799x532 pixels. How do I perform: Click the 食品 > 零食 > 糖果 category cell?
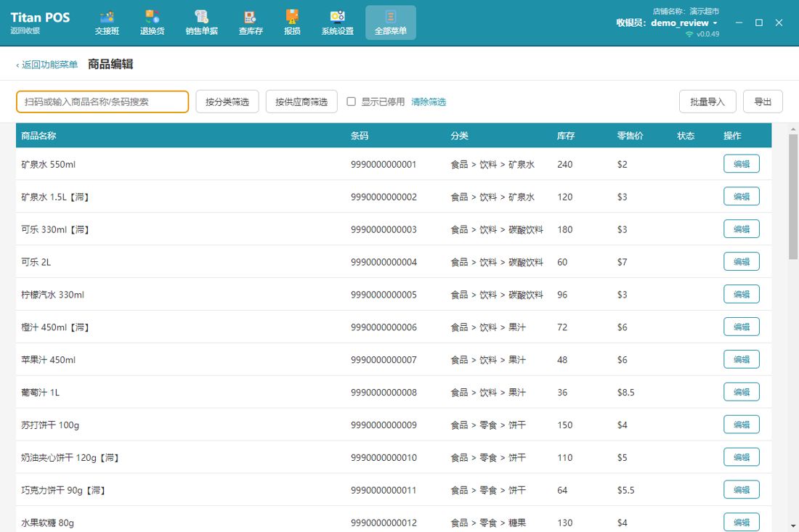tap(488, 523)
